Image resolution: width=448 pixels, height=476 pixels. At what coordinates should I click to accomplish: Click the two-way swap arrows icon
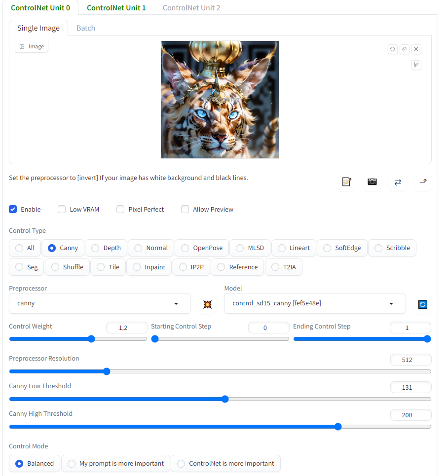(398, 182)
